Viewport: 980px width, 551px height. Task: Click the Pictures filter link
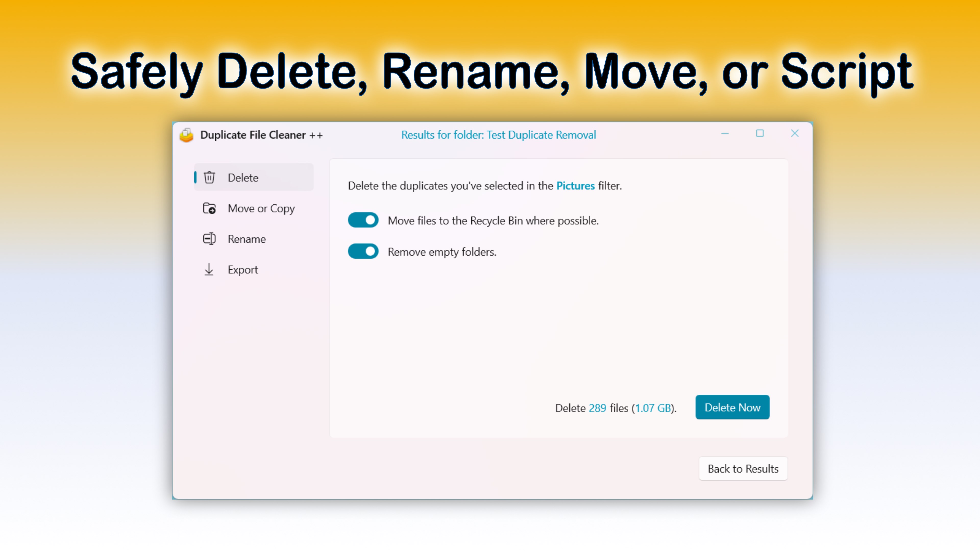coord(575,185)
